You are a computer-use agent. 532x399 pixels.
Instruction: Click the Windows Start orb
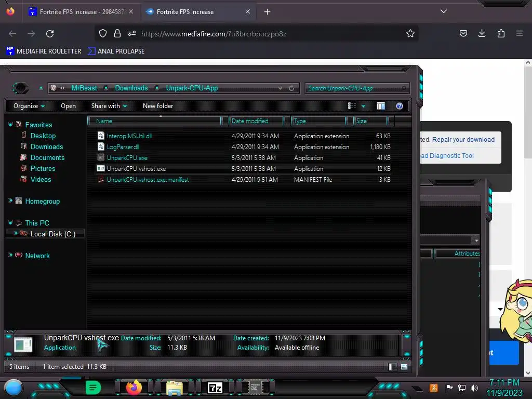tap(14, 388)
